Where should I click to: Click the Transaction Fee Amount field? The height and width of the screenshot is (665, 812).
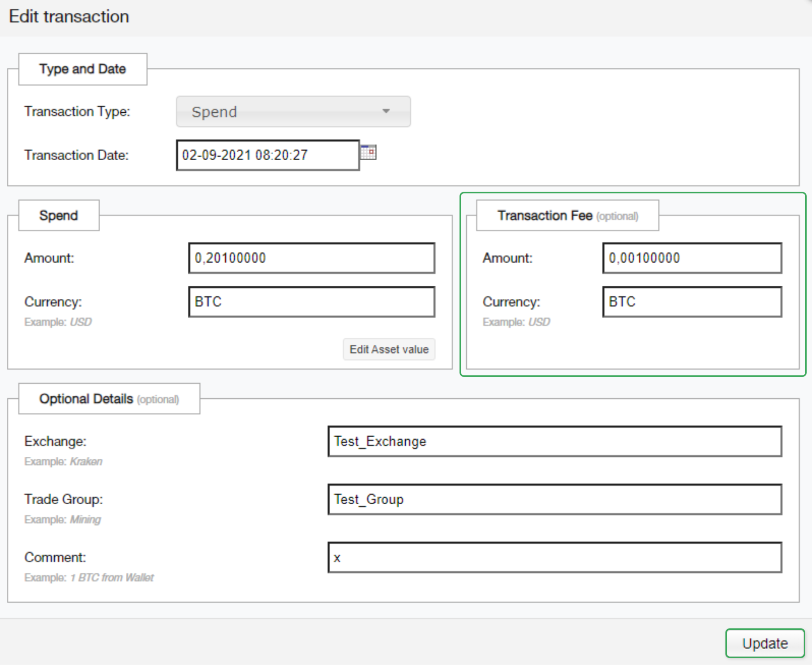(x=692, y=258)
